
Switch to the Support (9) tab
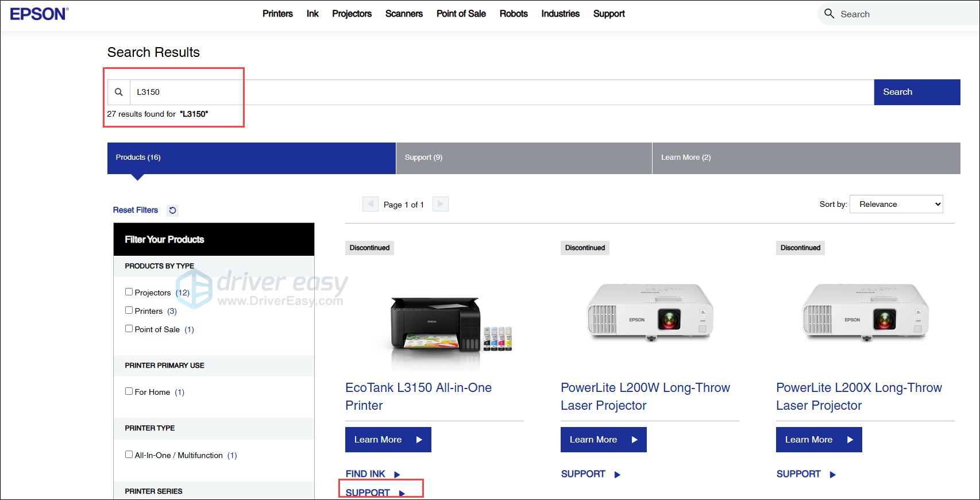[x=523, y=158]
